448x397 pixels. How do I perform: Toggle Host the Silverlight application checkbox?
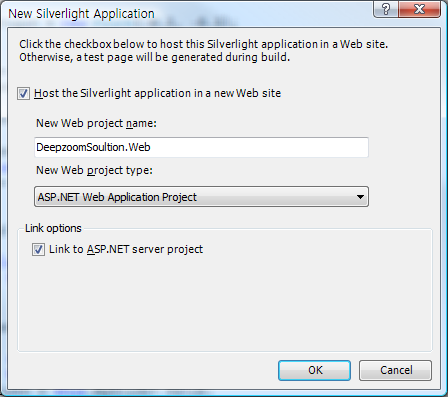23,94
